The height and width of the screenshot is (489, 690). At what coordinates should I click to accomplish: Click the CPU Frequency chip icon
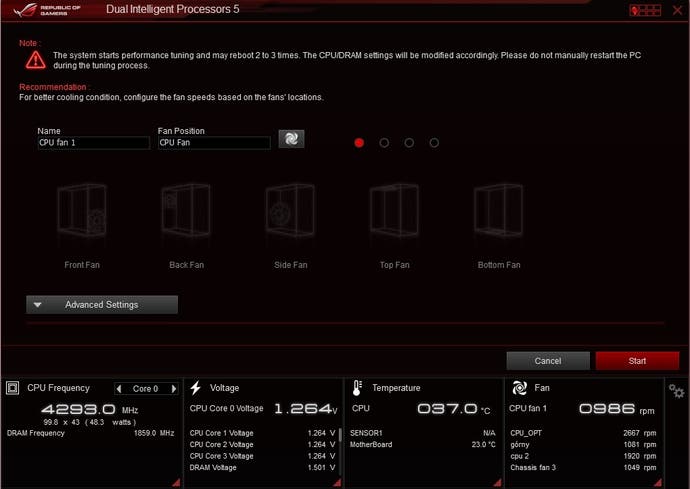[x=12, y=388]
